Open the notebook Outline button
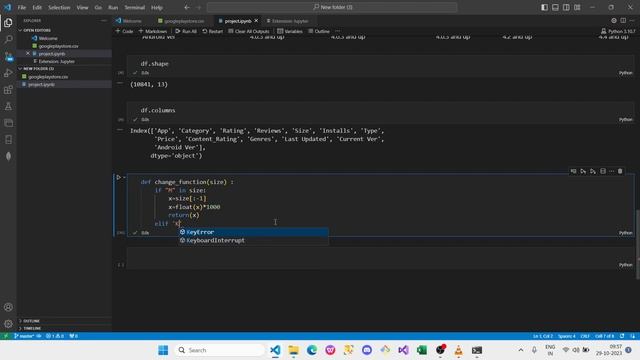The width and height of the screenshot is (640, 360). coord(319,31)
